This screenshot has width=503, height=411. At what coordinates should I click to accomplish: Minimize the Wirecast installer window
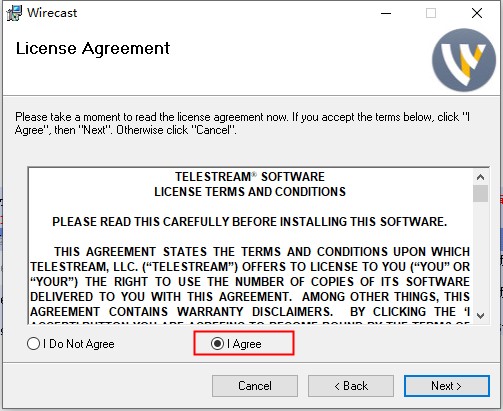coord(386,13)
